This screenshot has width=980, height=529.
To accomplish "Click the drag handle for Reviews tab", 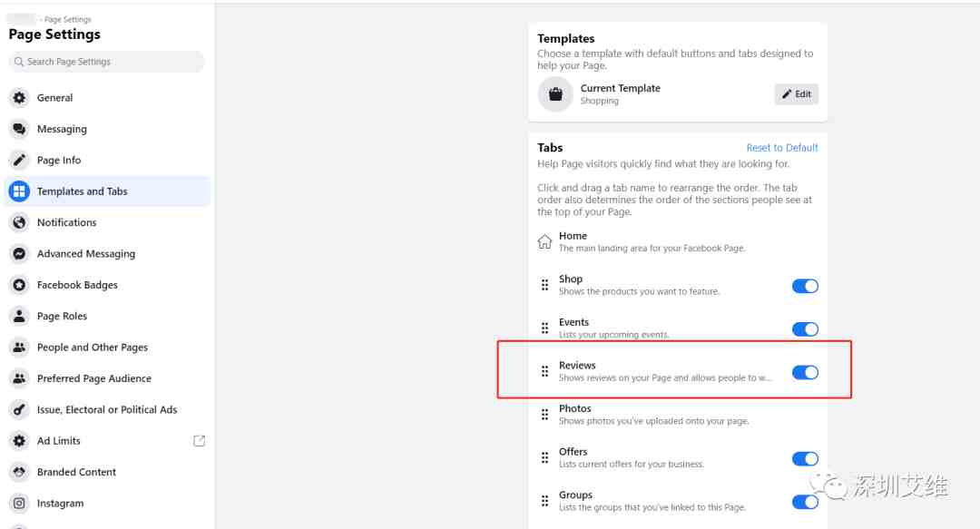I will coord(545,371).
